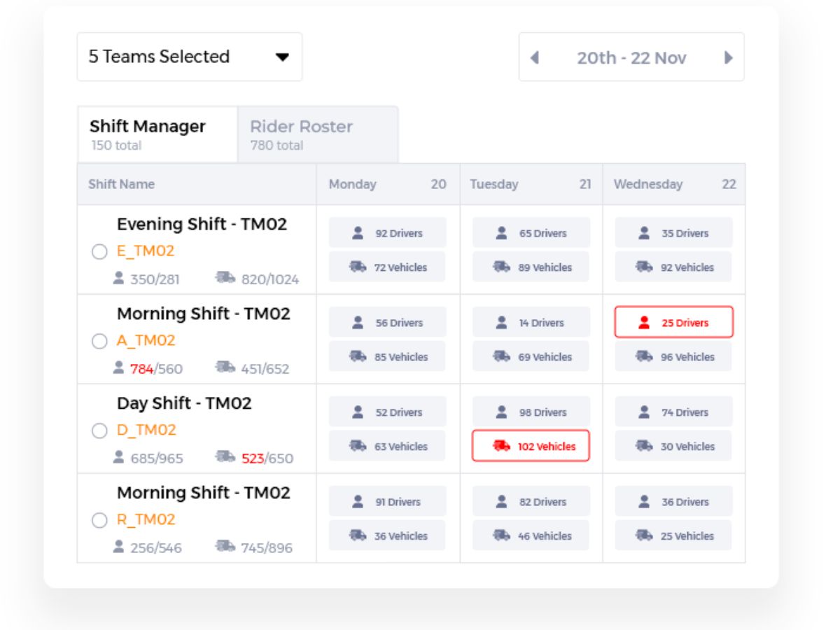Click the truck icon beside 820/1024

tap(225, 278)
